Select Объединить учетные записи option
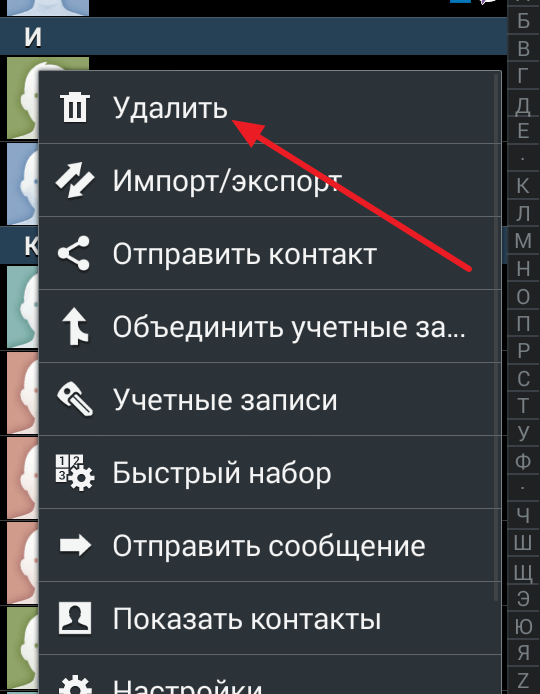Viewport: 540px width, 694px height. [270, 326]
